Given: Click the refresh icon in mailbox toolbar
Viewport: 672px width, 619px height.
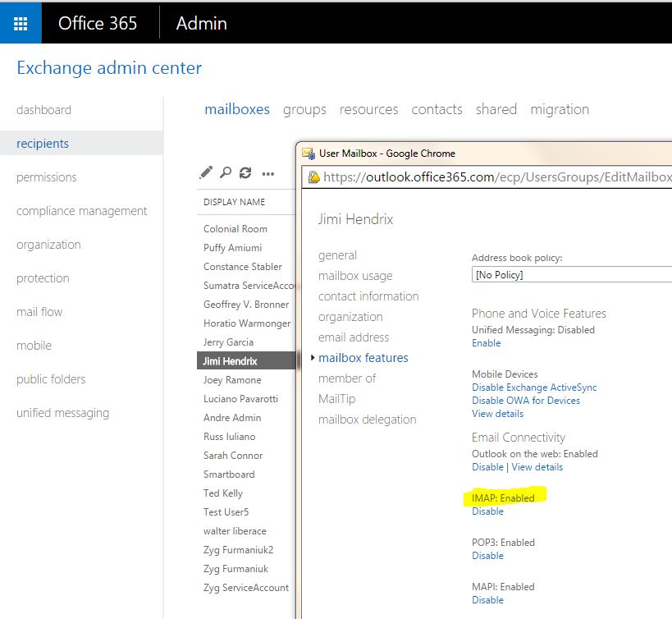Looking at the screenshot, I should tap(245, 173).
